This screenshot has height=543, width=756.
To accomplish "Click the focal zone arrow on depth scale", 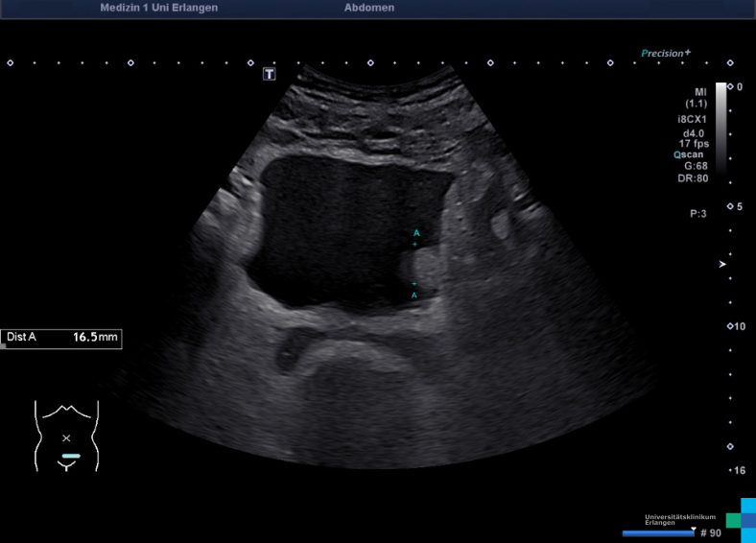I will (x=722, y=263).
